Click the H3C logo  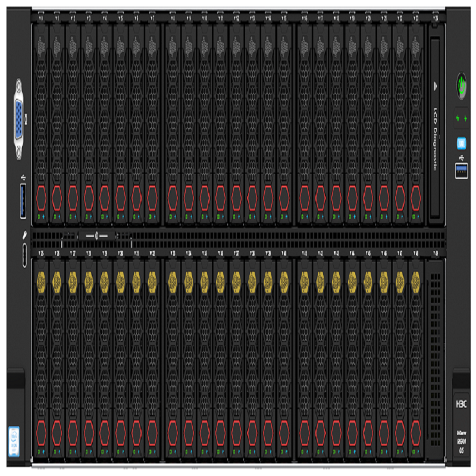(462, 402)
